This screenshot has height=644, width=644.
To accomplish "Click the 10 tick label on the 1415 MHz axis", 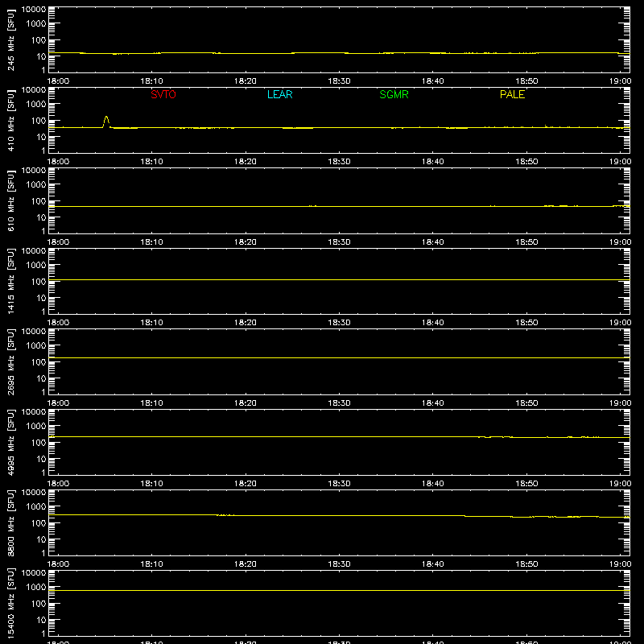I will point(42,298).
